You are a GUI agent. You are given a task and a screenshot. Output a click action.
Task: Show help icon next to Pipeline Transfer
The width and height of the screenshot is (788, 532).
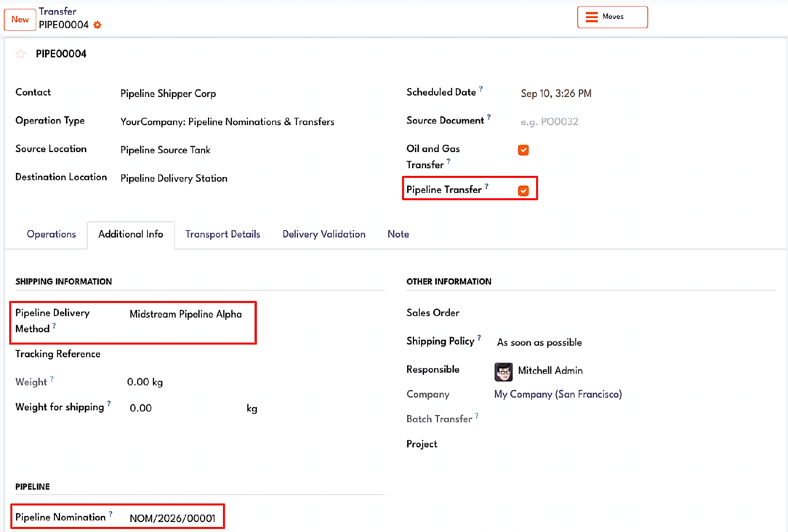click(x=486, y=186)
